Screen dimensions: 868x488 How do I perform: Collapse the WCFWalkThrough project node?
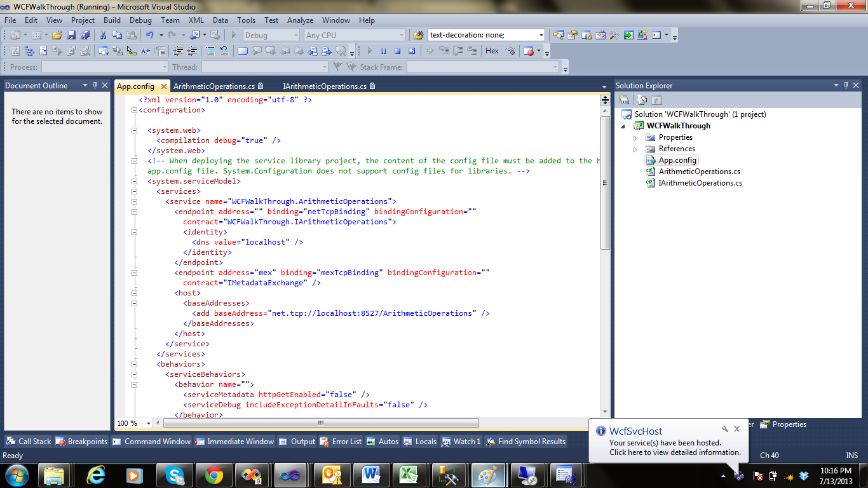coord(623,126)
